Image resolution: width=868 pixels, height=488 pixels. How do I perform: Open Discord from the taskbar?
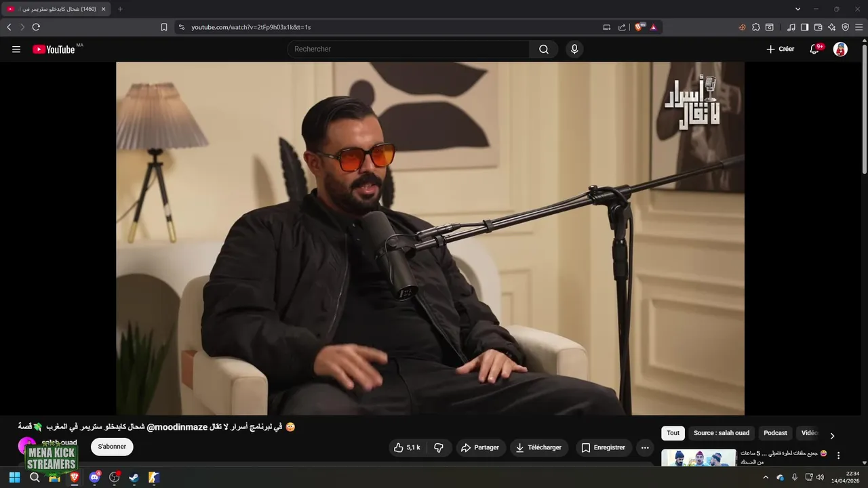point(94,477)
